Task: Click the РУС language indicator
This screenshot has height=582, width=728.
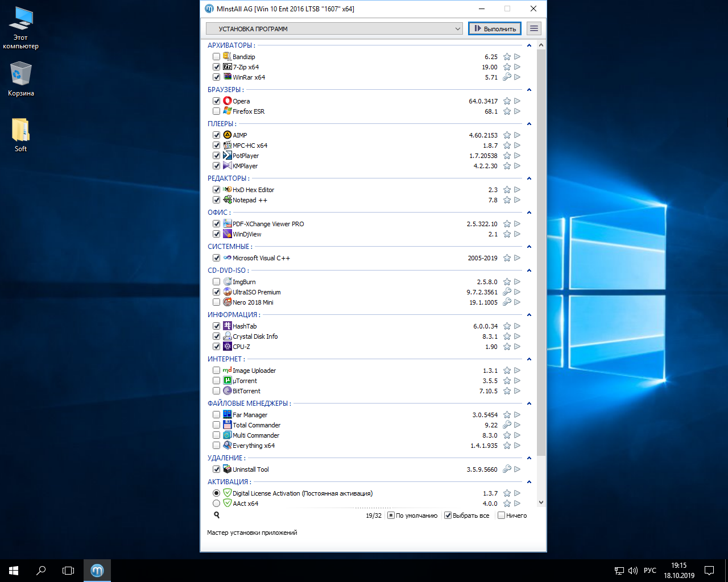Action: click(650, 571)
